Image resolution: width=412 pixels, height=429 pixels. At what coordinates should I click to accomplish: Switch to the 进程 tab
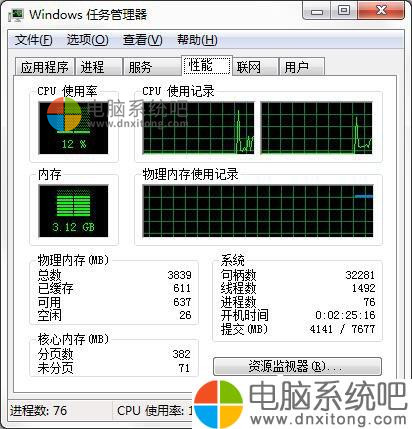pos(98,67)
